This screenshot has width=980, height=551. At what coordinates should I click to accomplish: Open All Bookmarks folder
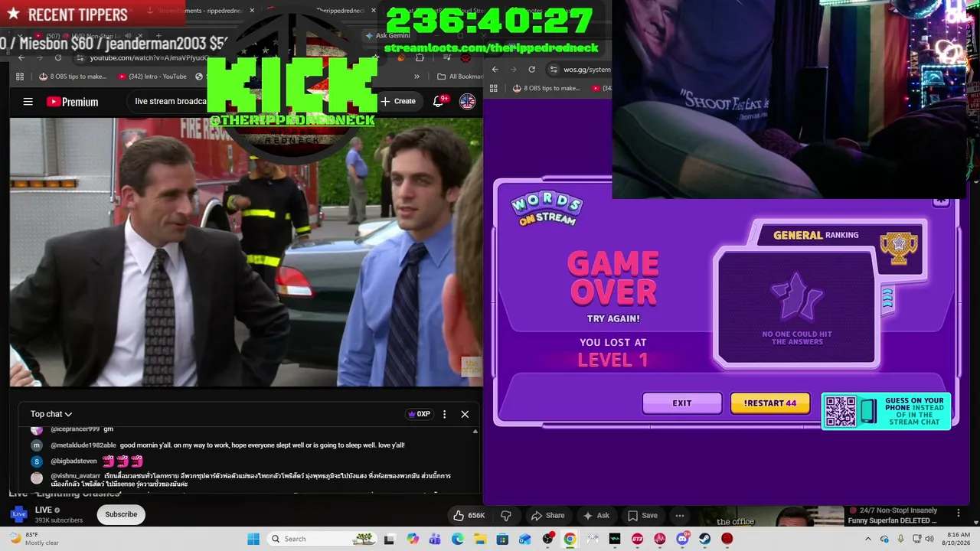click(x=459, y=77)
